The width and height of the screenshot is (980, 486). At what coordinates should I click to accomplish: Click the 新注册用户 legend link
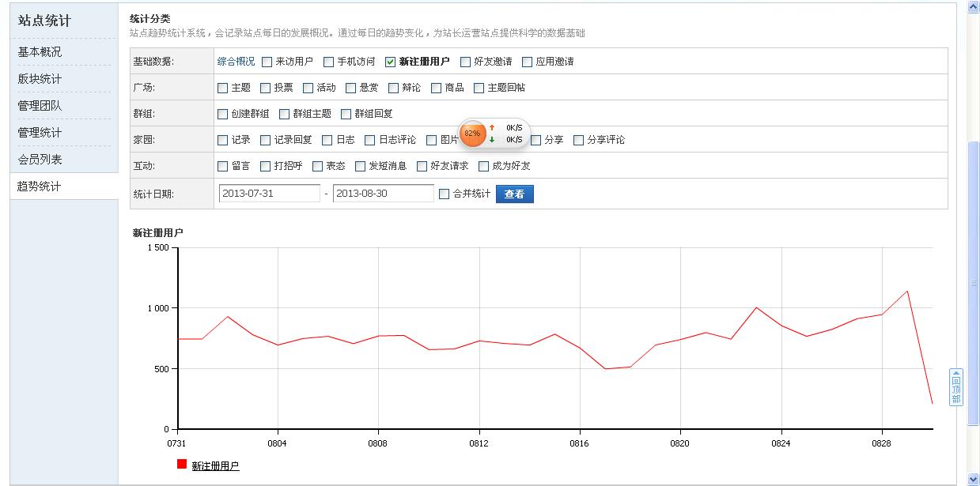coord(215,466)
